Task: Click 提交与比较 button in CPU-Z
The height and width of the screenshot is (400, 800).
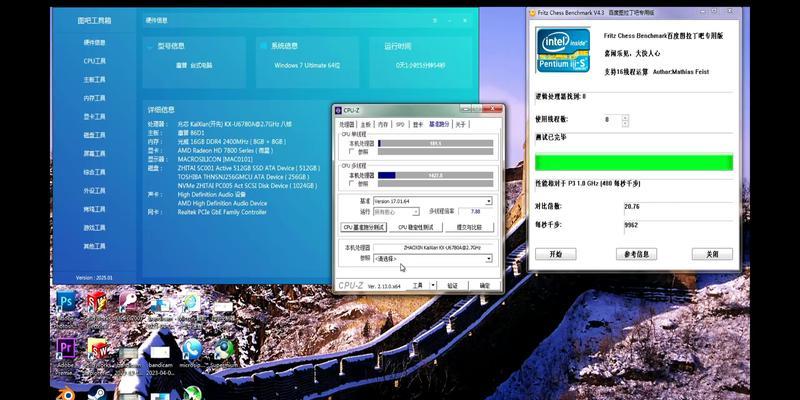Action: [x=469, y=227]
